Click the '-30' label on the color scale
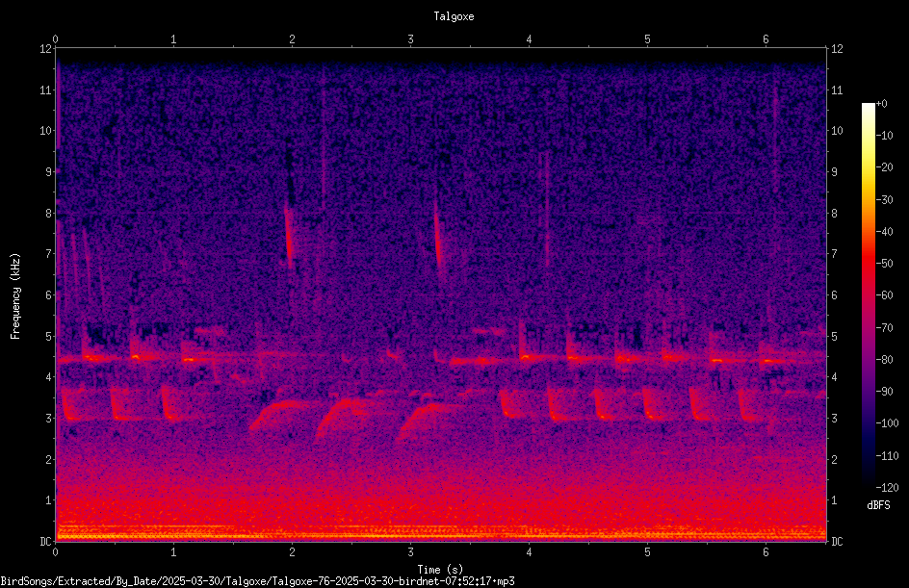Viewport: 909px width, 588px height. point(884,200)
